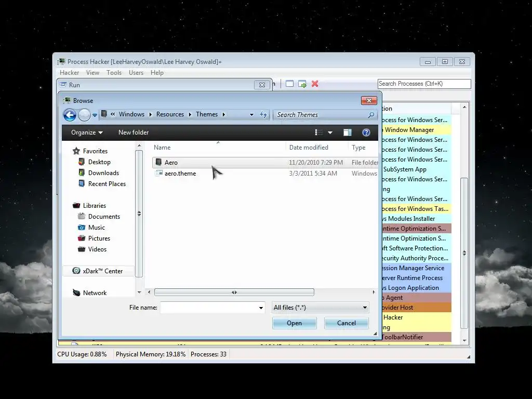Open the Music library
Image resolution: width=532 pixels, height=399 pixels.
point(96,228)
